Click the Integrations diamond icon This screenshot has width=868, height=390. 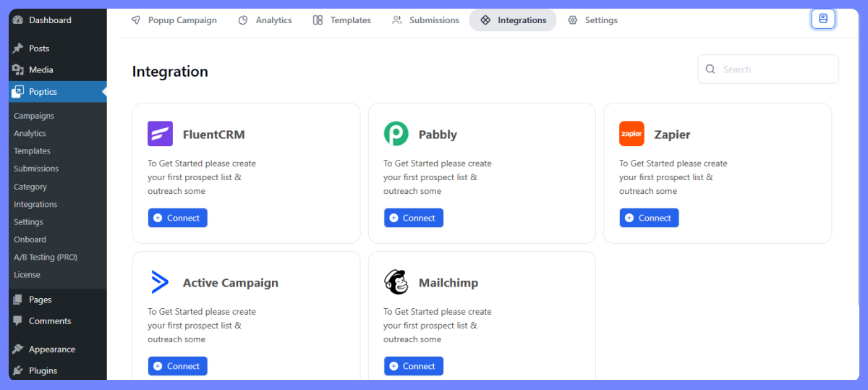click(x=485, y=20)
